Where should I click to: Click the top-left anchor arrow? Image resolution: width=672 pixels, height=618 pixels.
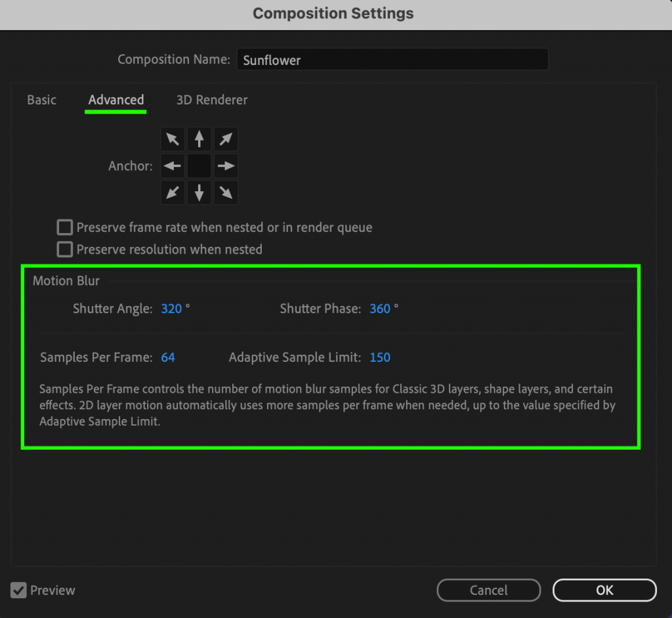tap(173, 139)
